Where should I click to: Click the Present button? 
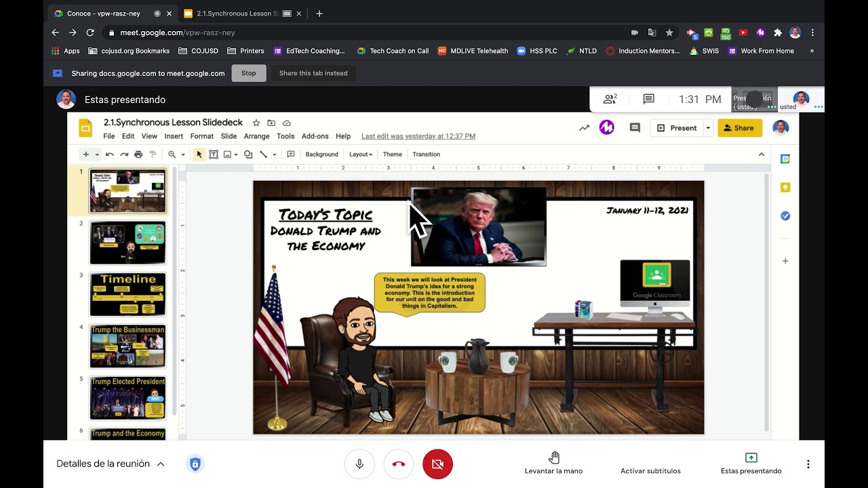coord(677,127)
